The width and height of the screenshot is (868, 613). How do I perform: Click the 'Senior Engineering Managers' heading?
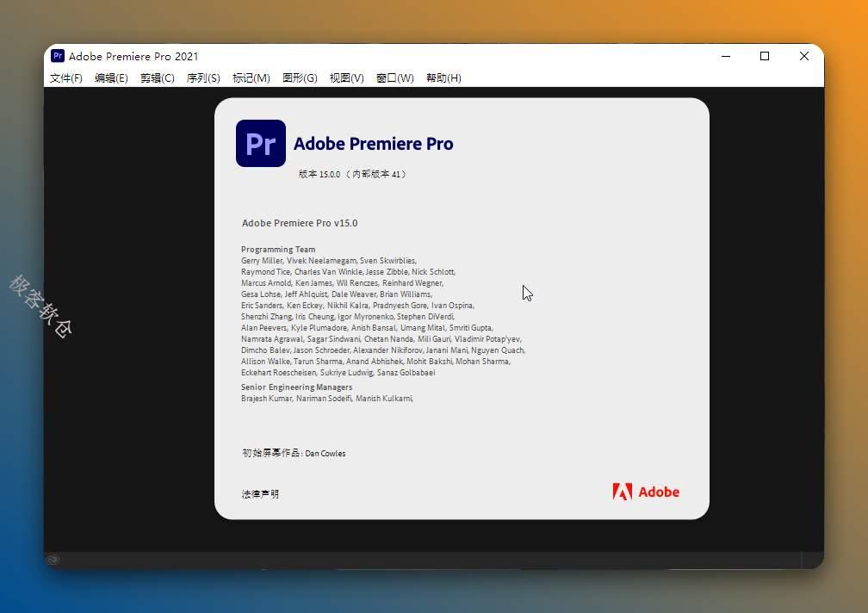coord(296,387)
